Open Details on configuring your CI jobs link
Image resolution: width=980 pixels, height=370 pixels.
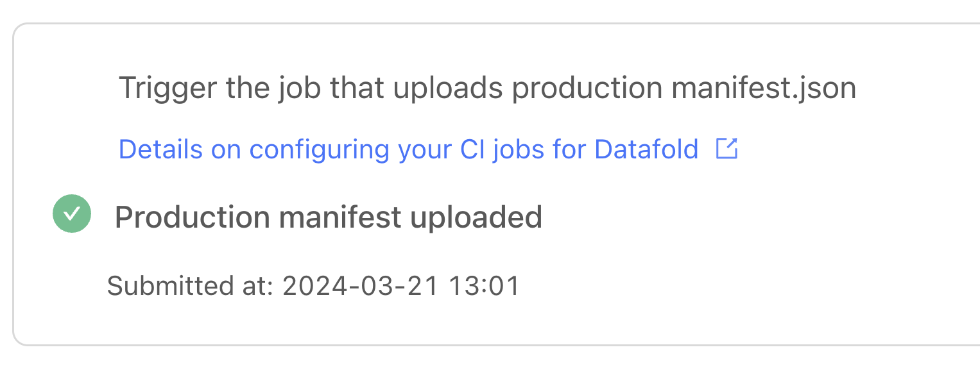(x=409, y=149)
